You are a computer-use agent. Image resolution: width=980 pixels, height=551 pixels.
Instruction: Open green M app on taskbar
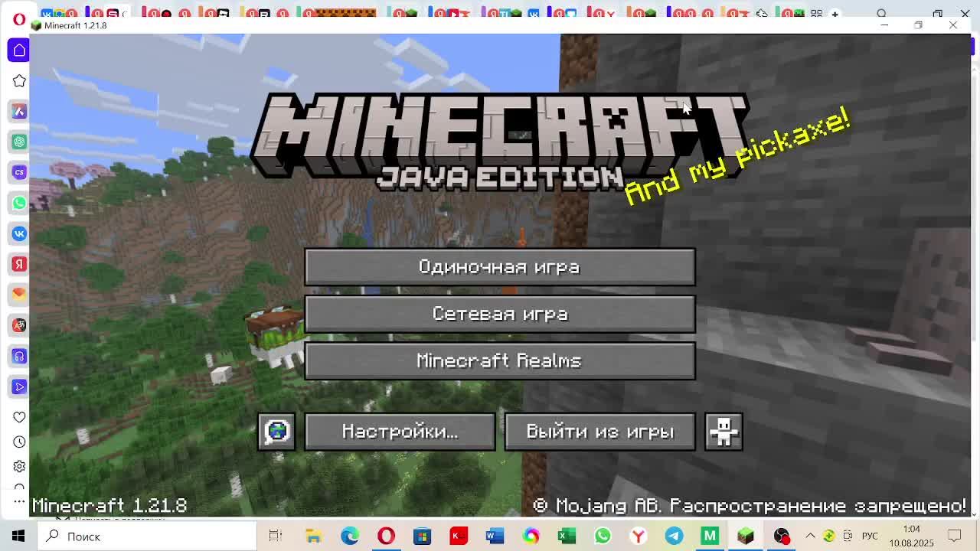click(710, 536)
